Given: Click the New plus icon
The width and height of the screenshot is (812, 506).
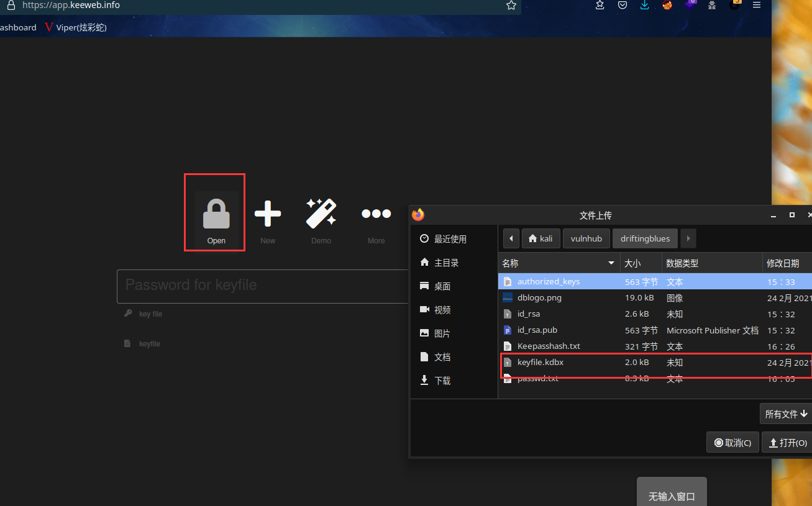Looking at the screenshot, I should point(268,214).
